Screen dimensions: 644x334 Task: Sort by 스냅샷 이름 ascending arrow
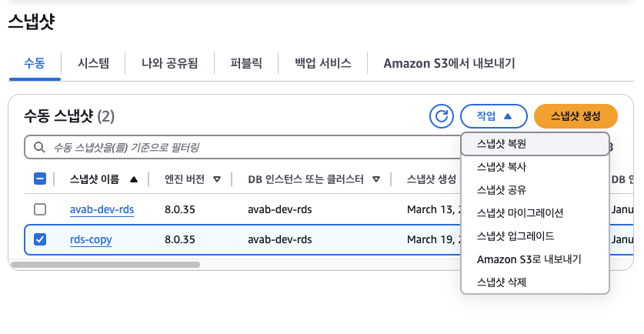(134, 179)
